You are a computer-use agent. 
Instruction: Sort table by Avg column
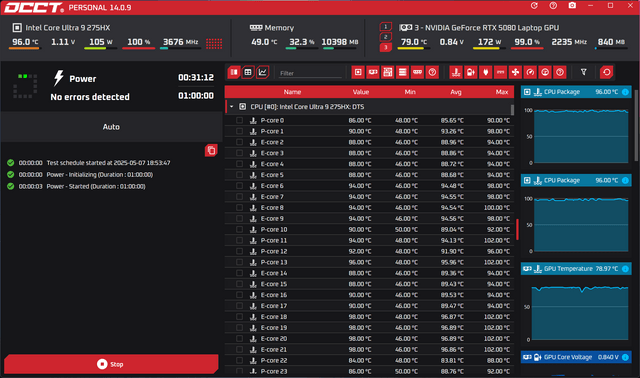[456, 92]
